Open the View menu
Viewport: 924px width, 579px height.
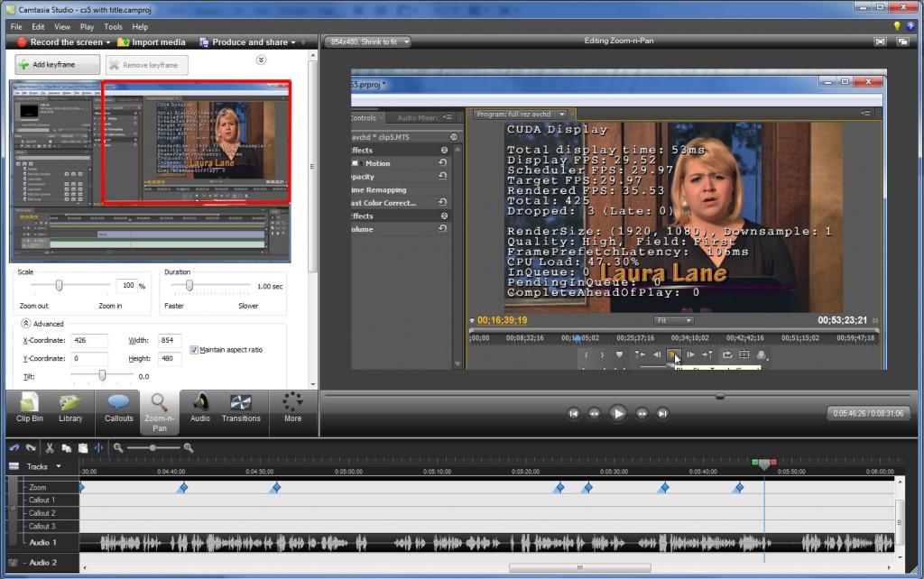pyautogui.click(x=62, y=26)
